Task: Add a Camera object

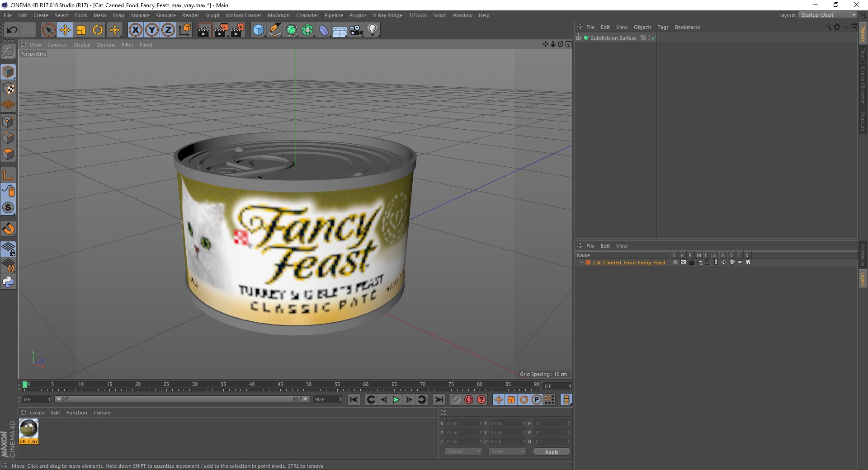Action: coord(356,30)
